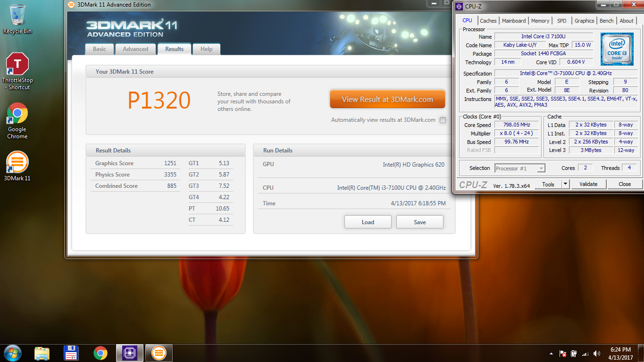Open Recycle Bin desktop icon
644x362 pixels.
(x=17, y=19)
